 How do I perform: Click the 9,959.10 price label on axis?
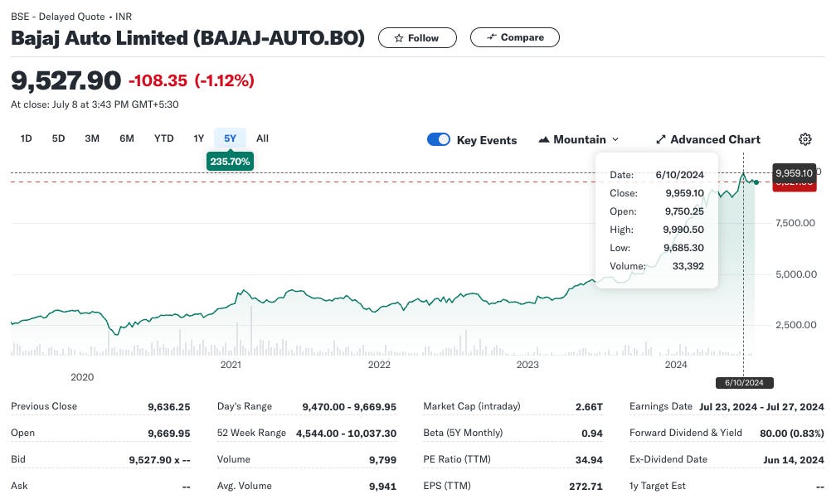[x=794, y=172]
